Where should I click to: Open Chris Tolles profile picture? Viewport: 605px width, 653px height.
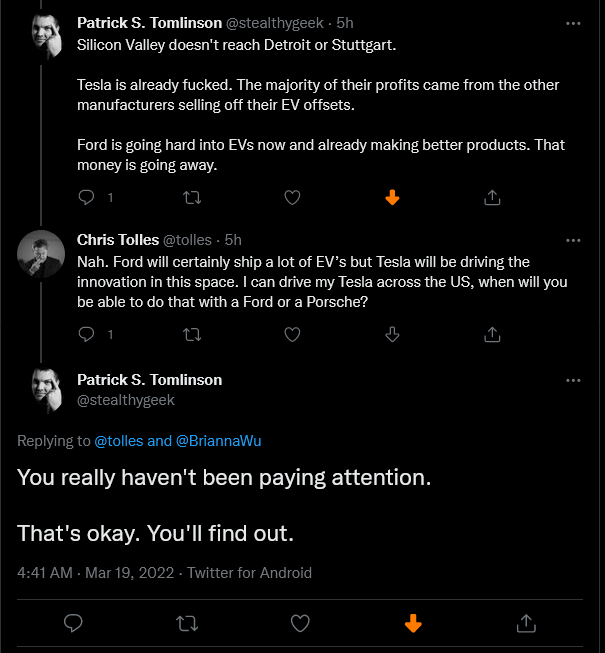(41, 254)
